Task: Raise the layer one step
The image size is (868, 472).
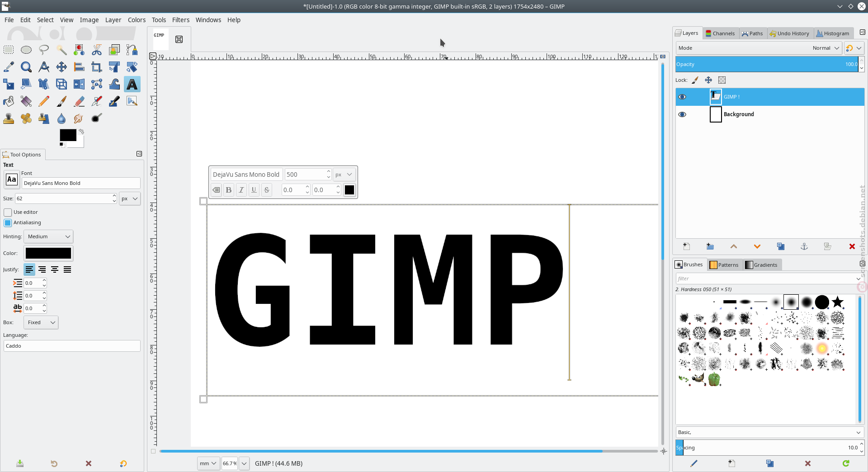Action: coord(734,246)
